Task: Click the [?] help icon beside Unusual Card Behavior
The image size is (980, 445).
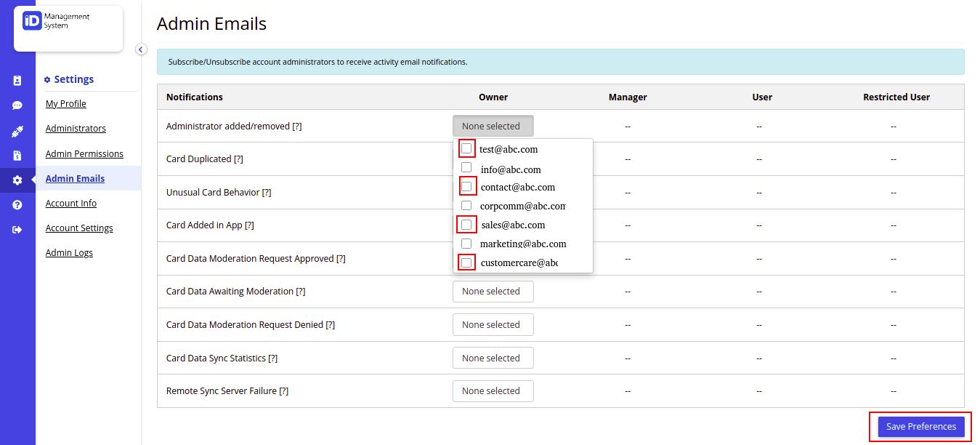Action: 267,192
